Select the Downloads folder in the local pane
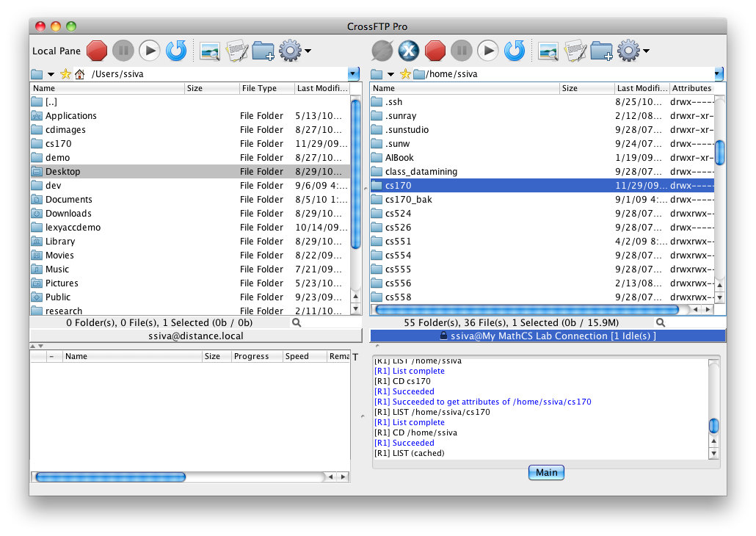Image resolution: width=756 pixels, height=536 pixels. 190,214
